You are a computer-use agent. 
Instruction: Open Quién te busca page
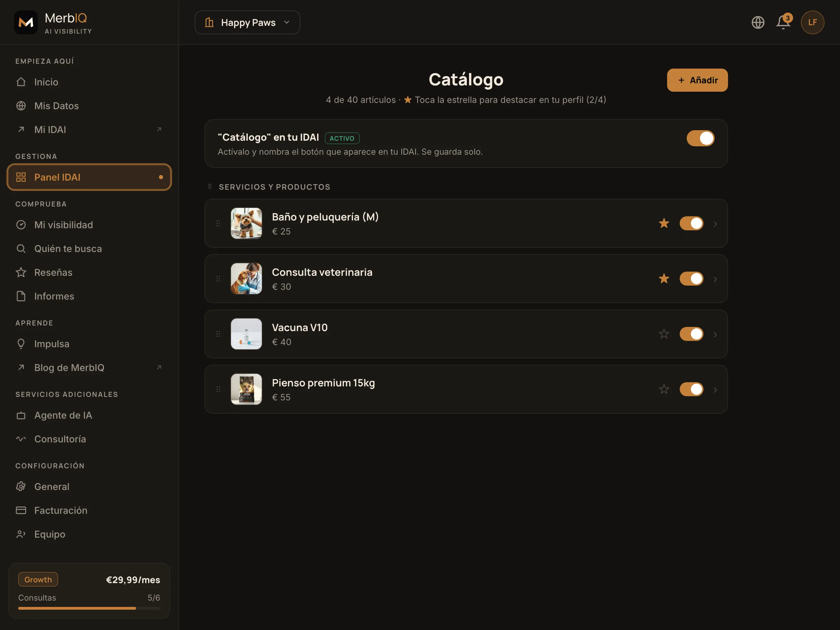[x=89, y=248]
